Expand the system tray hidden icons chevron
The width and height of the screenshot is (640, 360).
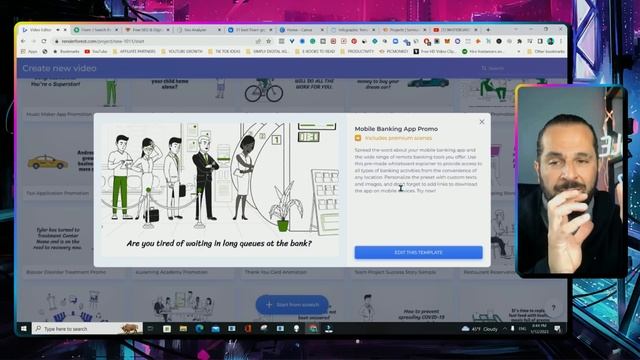tap(504, 329)
